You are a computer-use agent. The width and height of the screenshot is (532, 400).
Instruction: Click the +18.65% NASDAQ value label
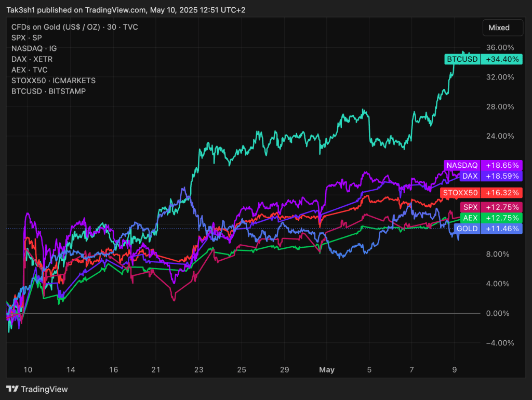(x=502, y=165)
